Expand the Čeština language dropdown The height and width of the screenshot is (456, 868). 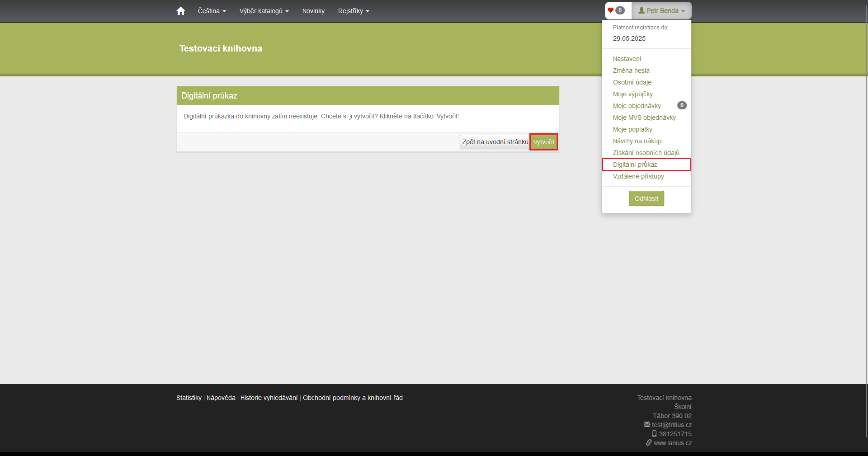coord(212,11)
